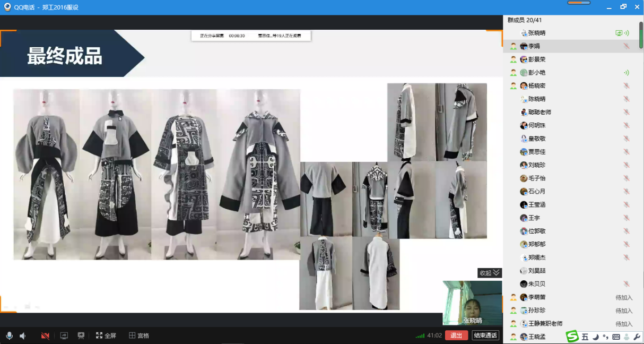Click the speaking indicator next to 彭小艳
Image resolution: width=644 pixels, height=344 pixels.
tap(626, 73)
